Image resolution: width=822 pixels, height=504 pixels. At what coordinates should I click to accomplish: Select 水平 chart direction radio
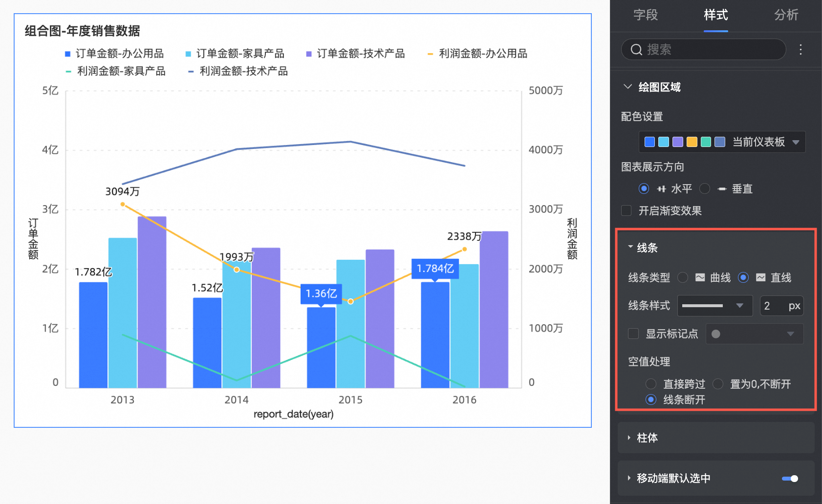pos(644,189)
